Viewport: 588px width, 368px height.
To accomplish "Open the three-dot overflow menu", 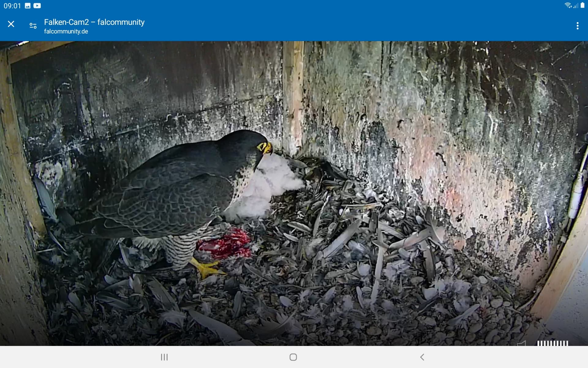I will [577, 26].
